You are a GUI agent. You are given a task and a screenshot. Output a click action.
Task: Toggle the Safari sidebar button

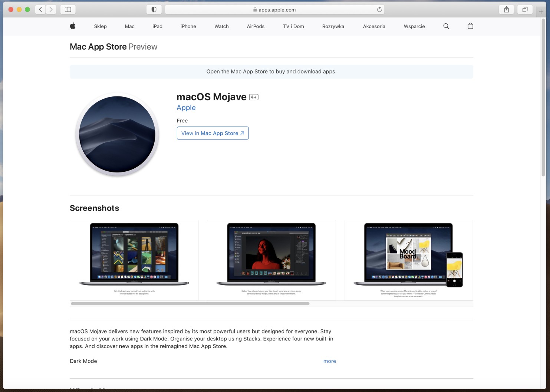point(68,10)
